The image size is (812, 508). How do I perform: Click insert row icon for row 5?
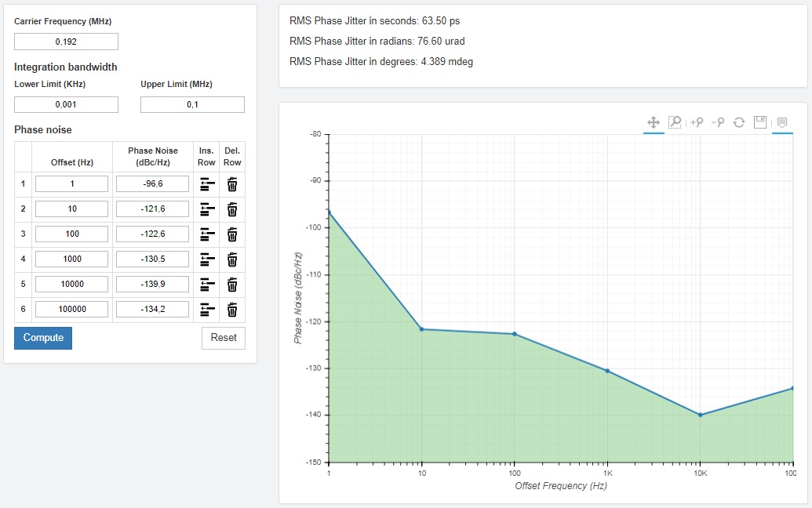click(x=206, y=285)
